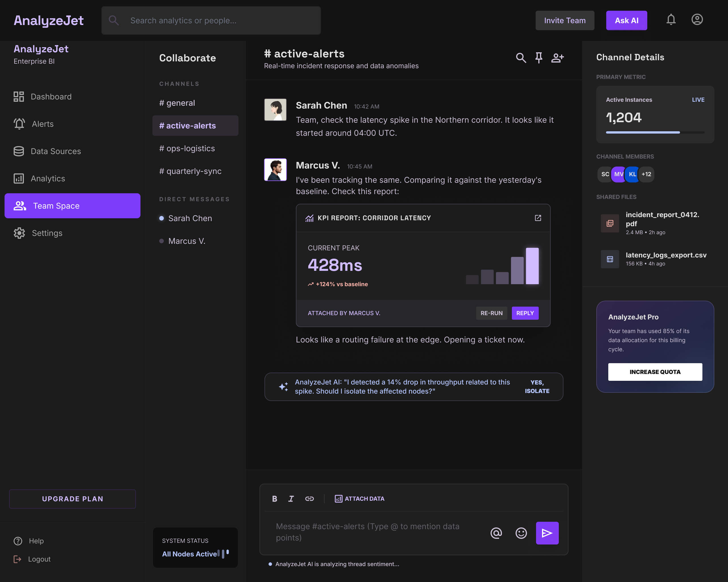The height and width of the screenshot is (582, 728).
Task: Open the emoji picker in the message box
Action: pyautogui.click(x=521, y=533)
